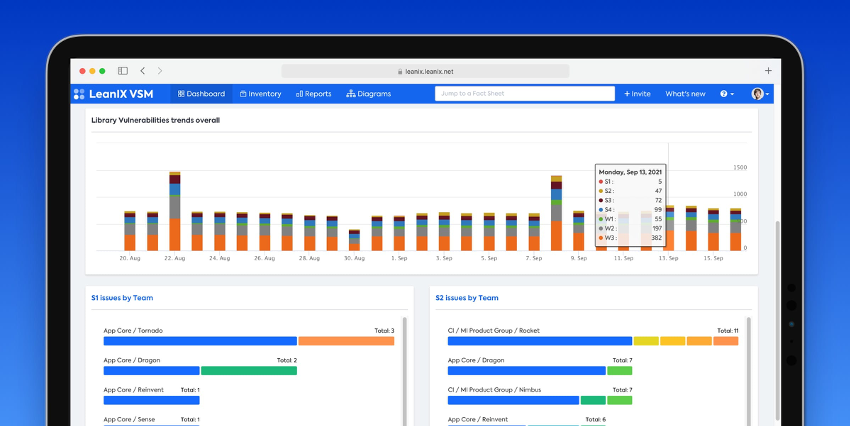
Task: Click the S1 issues panel scrollbar
Action: [403, 370]
